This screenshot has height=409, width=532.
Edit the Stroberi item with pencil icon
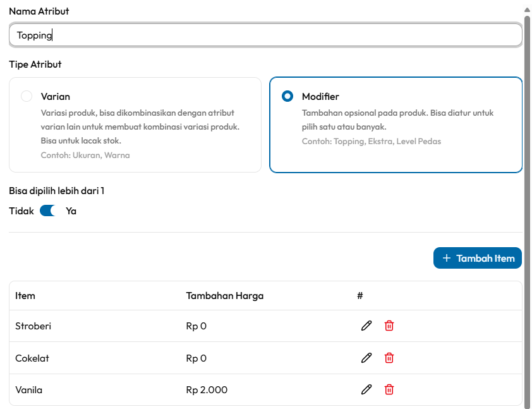(366, 326)
